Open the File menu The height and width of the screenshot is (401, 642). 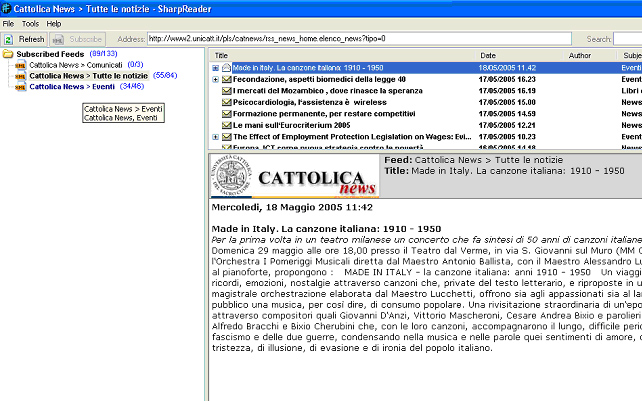8,23
